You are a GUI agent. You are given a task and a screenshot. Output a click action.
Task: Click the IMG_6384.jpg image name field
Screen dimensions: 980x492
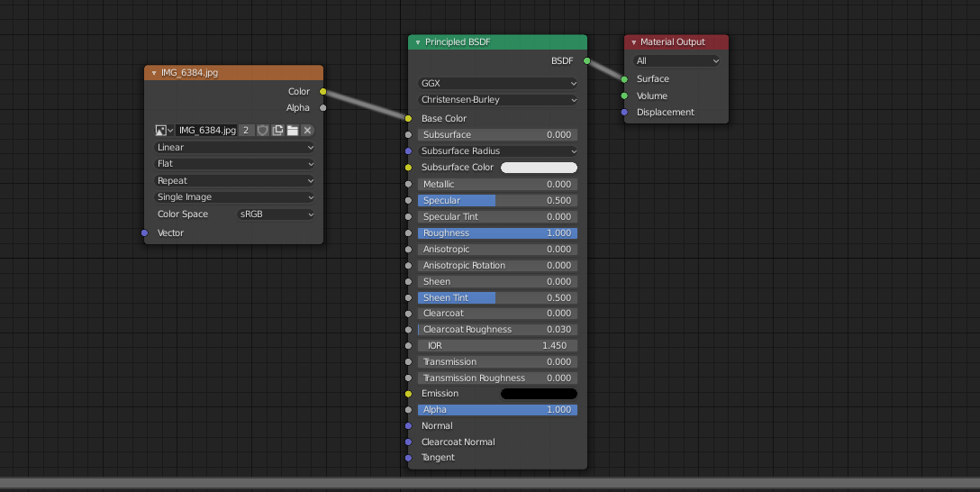coord(206,131)
